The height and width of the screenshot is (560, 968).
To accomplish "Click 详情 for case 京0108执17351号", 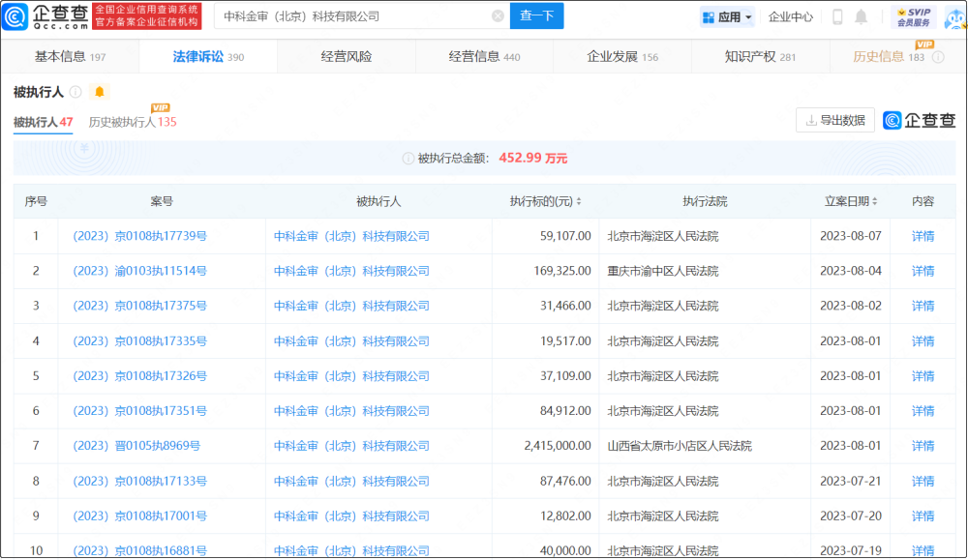I will [923, 411].
